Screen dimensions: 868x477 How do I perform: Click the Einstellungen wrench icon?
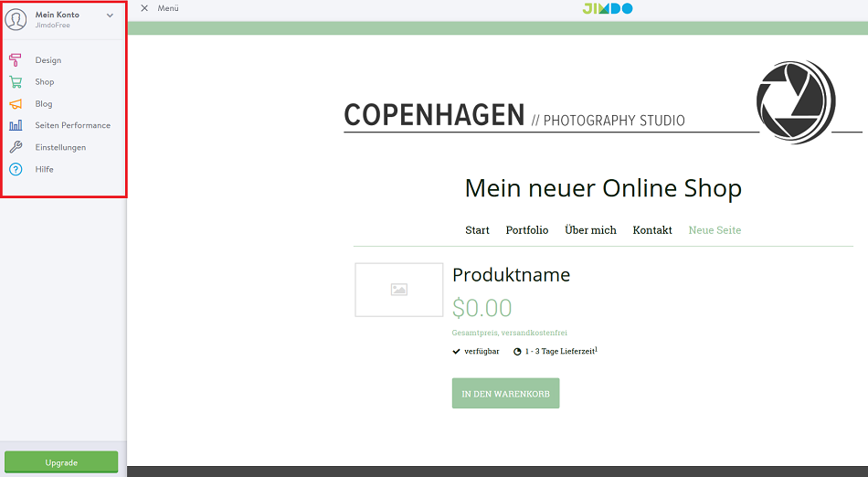[x=16, y=147]
